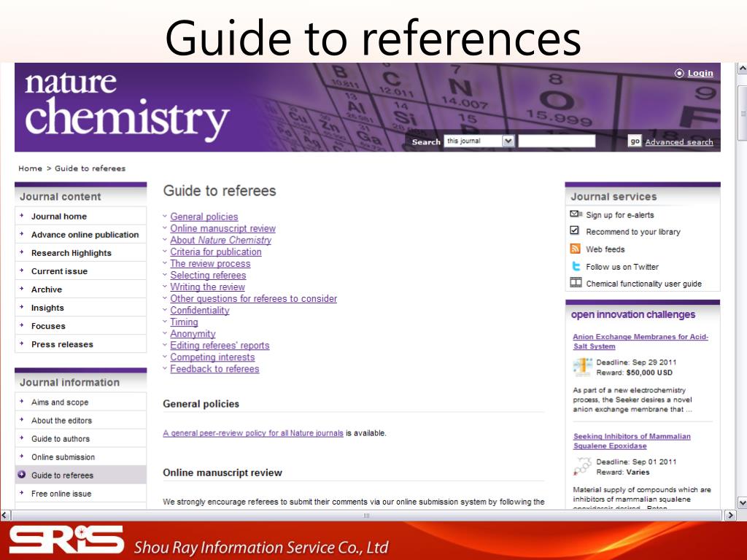Click the Chemical functionality guide book icon
This screenshot has width=747, height=560.
(576, 282)
